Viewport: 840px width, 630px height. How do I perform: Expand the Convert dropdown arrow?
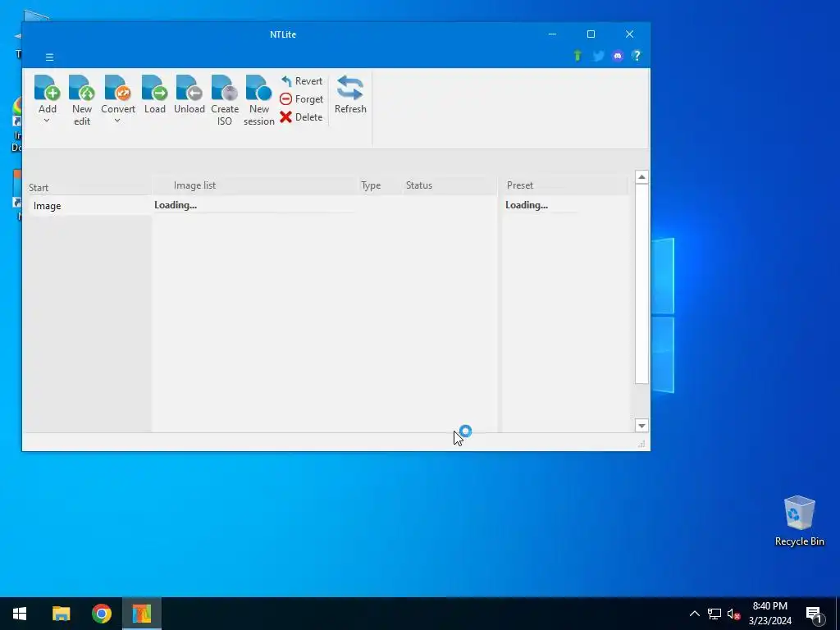coord(117,121)
